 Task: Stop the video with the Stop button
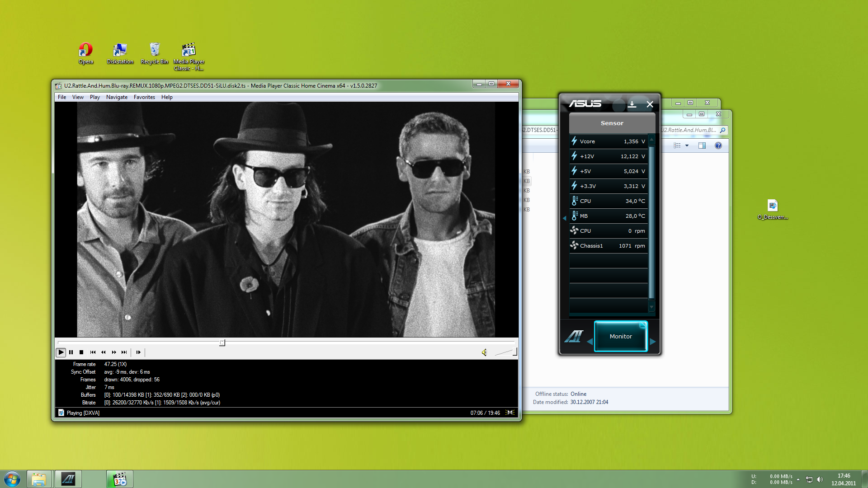[81, 352]
